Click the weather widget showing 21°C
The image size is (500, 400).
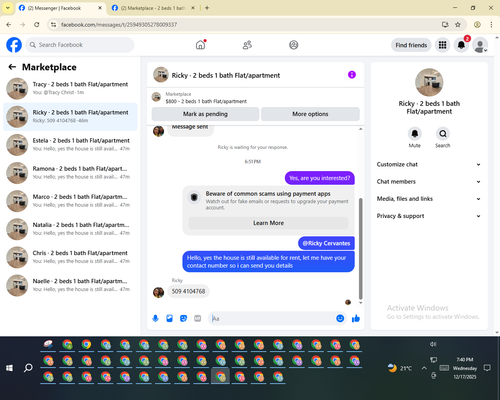point(400,368)
